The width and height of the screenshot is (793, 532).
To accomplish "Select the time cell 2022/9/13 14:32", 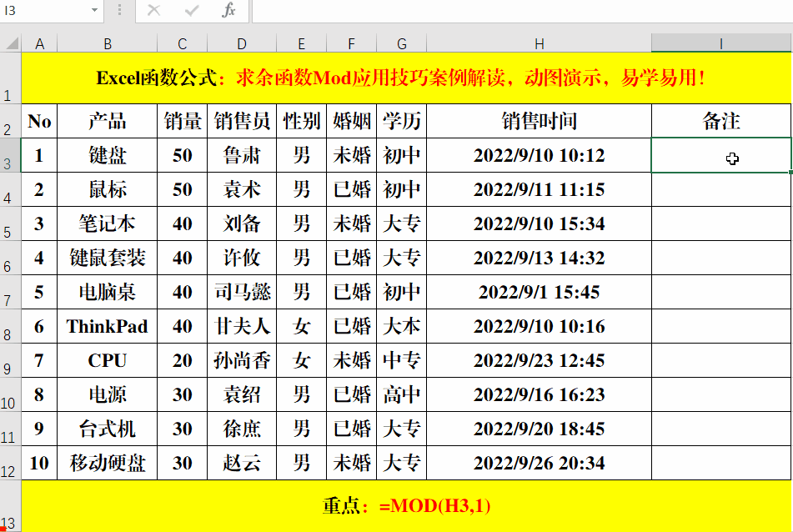I will click(540, 258).
